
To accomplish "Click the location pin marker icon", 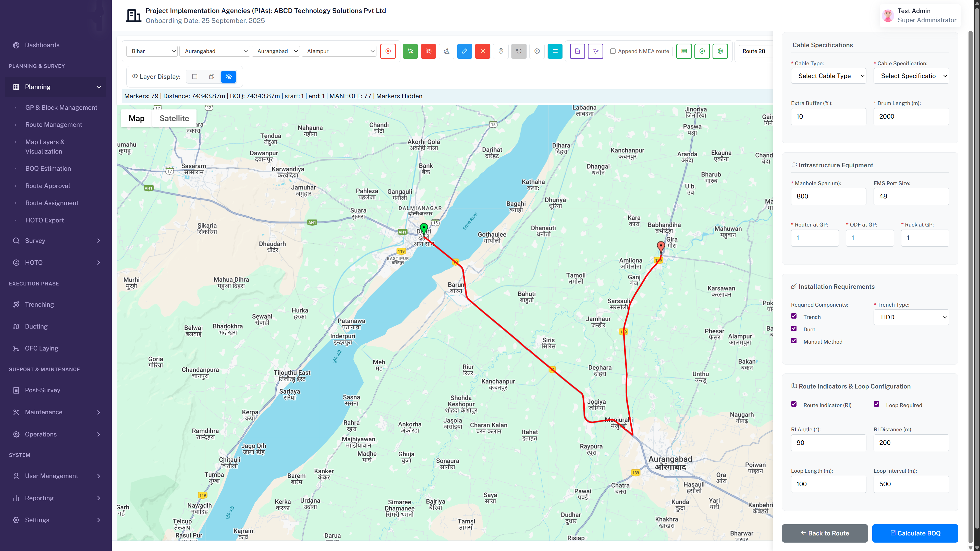I will tap(501, 51).
